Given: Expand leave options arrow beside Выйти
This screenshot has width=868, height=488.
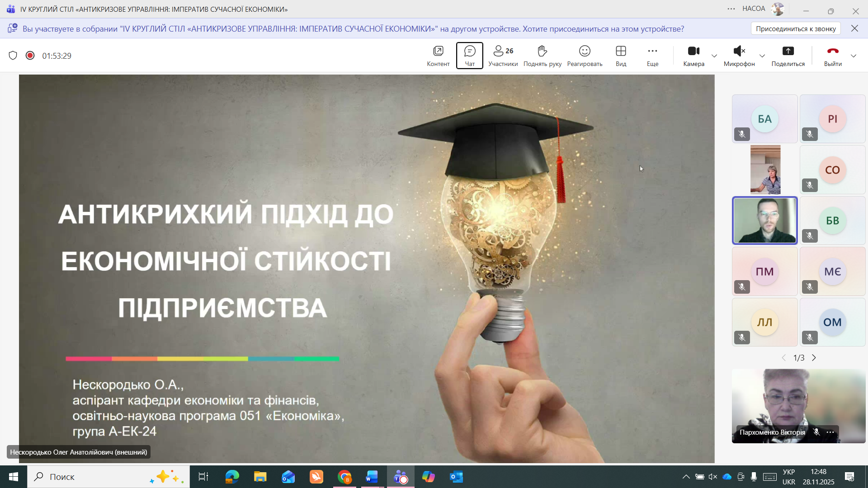Looking at the screenshot, I should (x=854, y=56).
